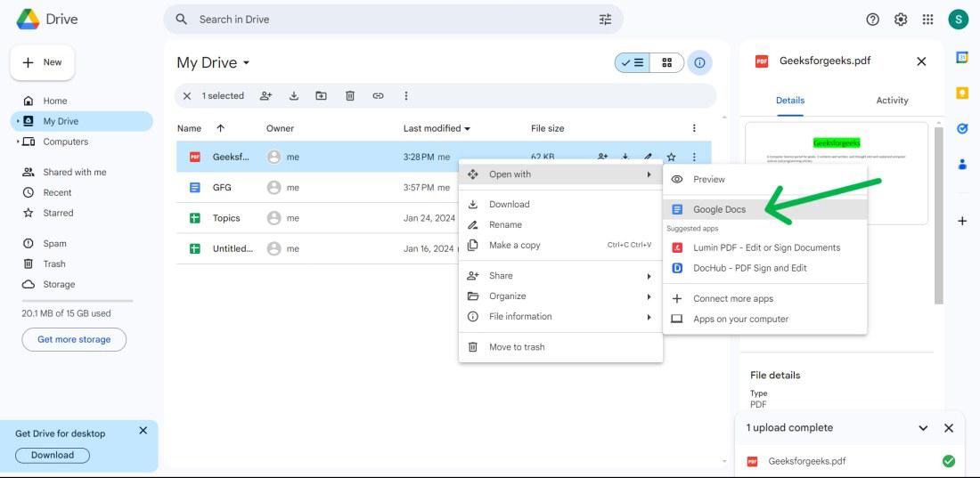980x478 pixels.
Task: Click the trash icon in selection toolbar
Action: pos(350,95)
